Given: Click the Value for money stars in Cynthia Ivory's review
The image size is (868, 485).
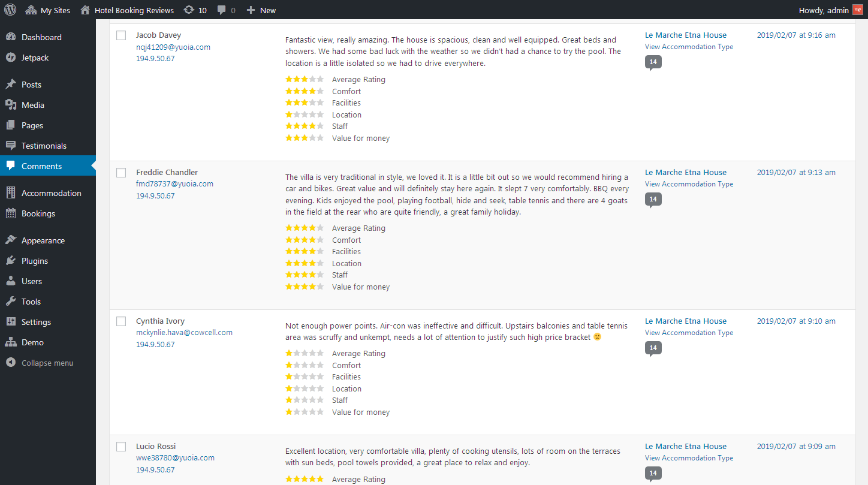Looking at the screenshot, I should pos(305,412).
